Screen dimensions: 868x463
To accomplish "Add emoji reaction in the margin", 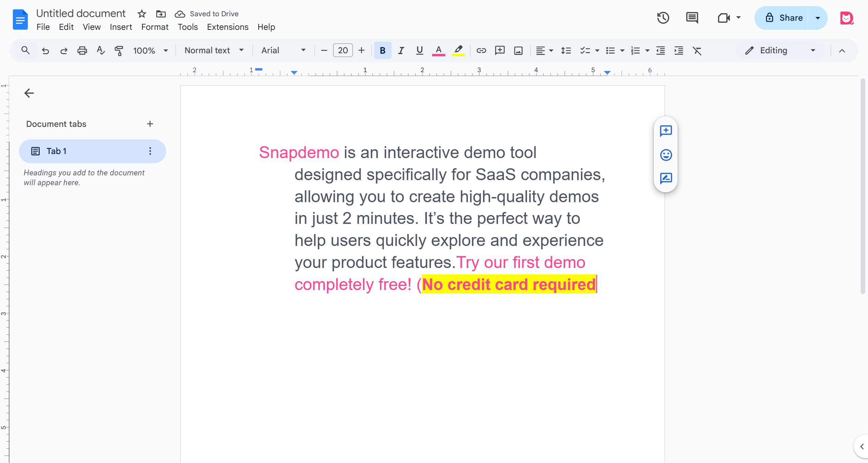I will [666, 155].
